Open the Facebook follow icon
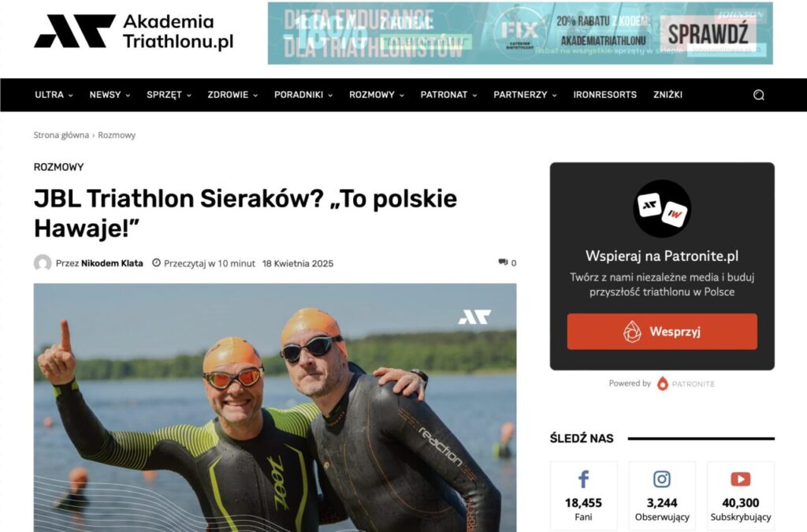Screen dimensions: 807x532 (x=583, y=479)
